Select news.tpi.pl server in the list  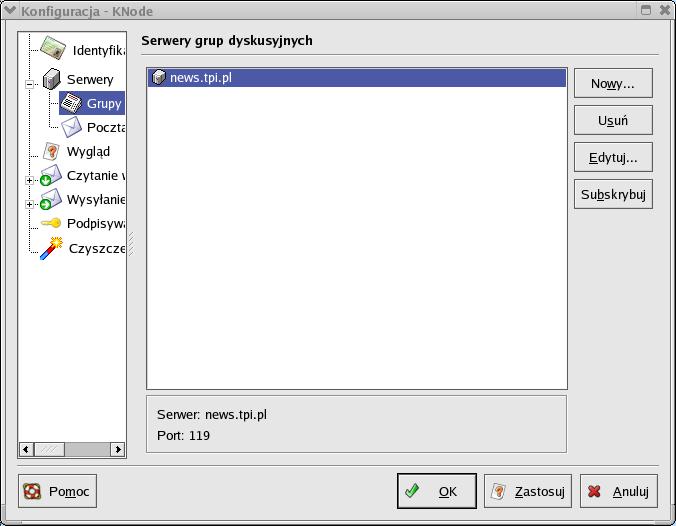coord(200,78)
